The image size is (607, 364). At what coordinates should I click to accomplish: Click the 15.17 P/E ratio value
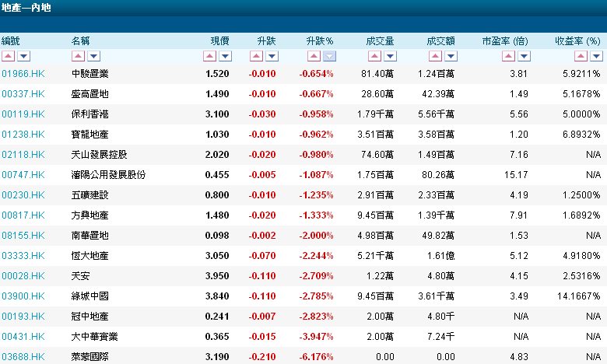[516, 174]
